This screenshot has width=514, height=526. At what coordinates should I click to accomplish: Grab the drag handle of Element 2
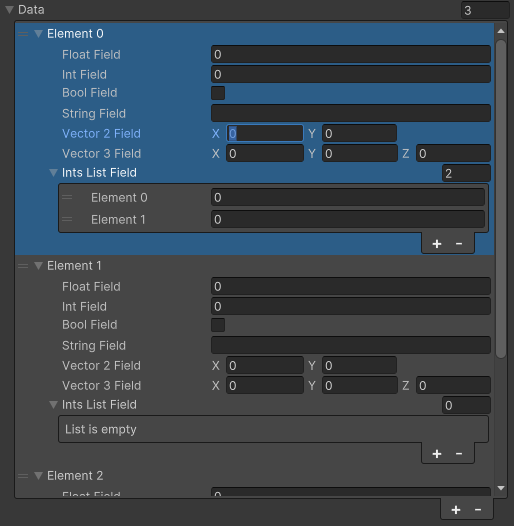pos(23,476)
